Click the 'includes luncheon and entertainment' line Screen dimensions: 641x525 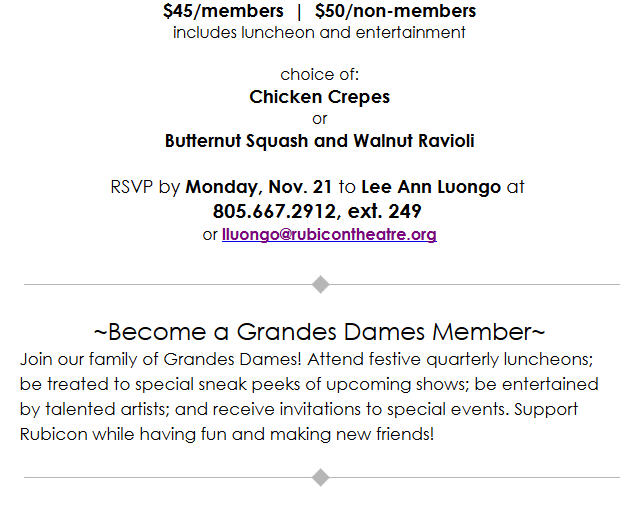[x=320, y=33]
